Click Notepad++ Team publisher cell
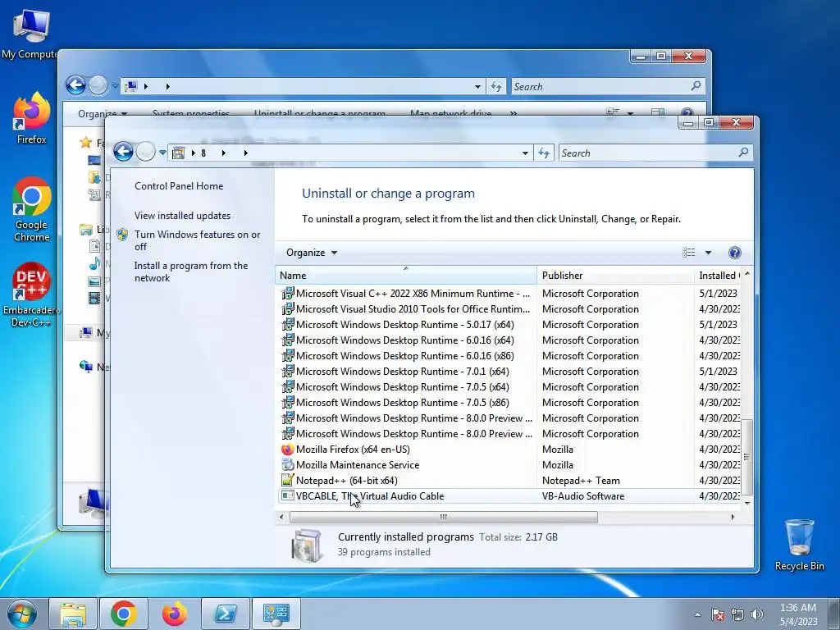The height and width of the screenshot is (630, 840). tap(581, 481)
